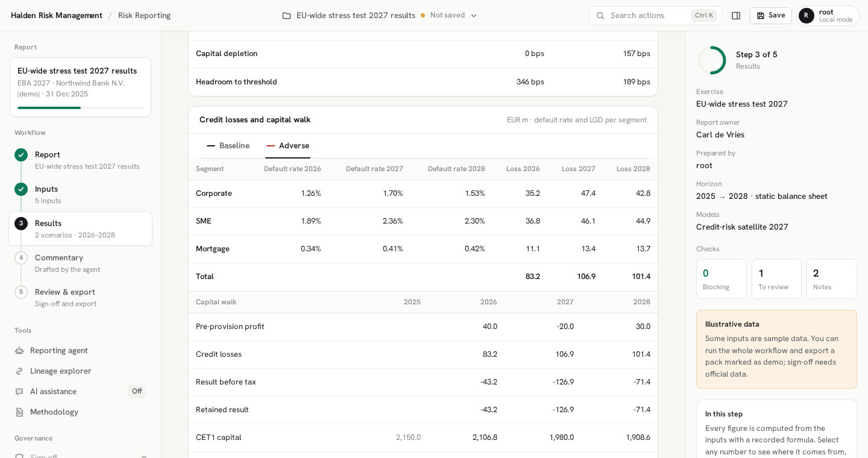Open the folder icon beside report title
Viewport: 868px width, 458px height.
[286, 16]
